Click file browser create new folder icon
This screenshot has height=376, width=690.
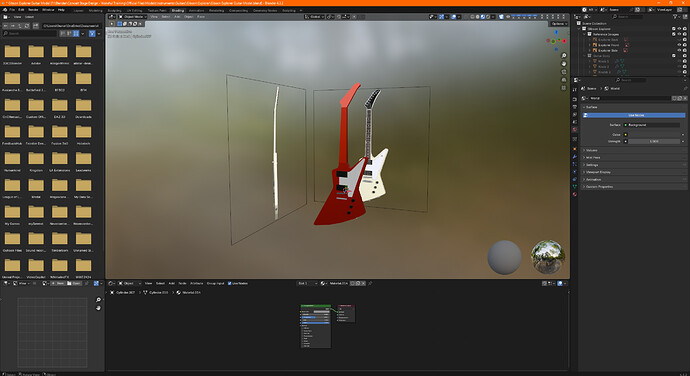tap(36, 26)
